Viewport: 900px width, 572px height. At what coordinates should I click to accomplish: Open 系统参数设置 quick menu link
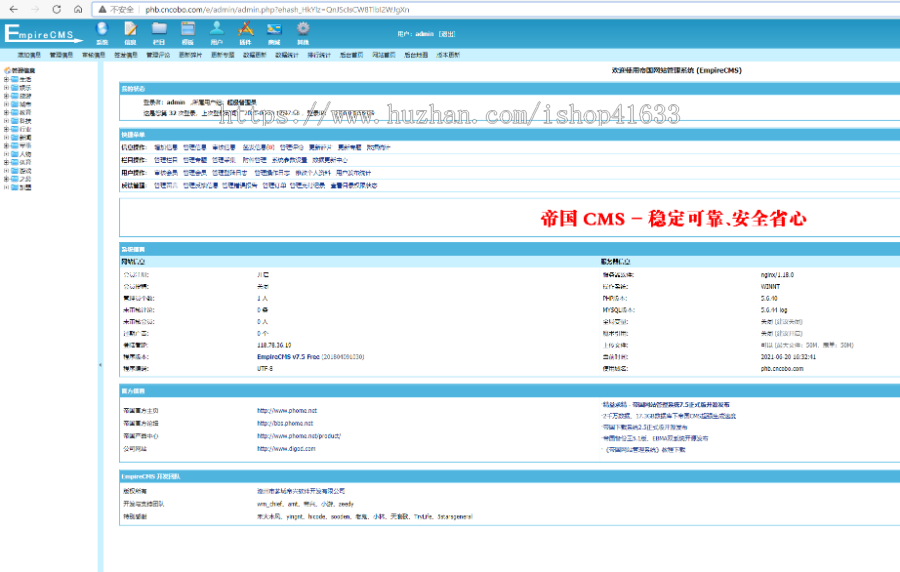[289, 160]
